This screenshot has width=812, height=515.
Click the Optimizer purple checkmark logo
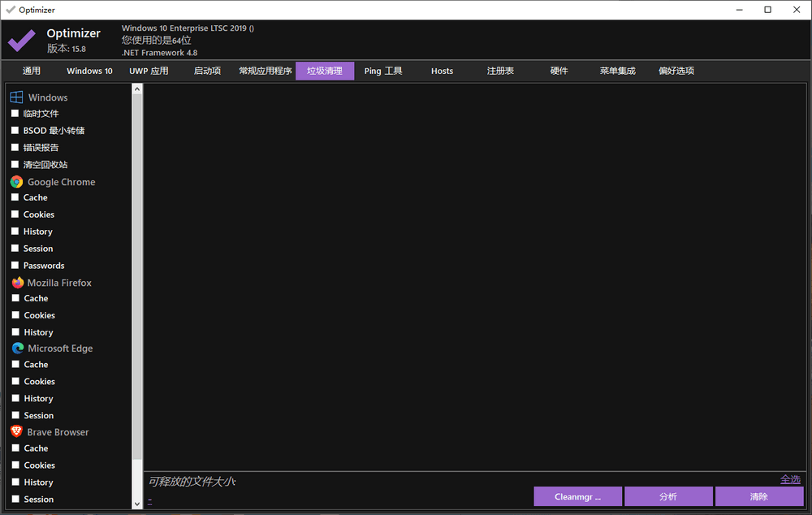coord(21,39)
